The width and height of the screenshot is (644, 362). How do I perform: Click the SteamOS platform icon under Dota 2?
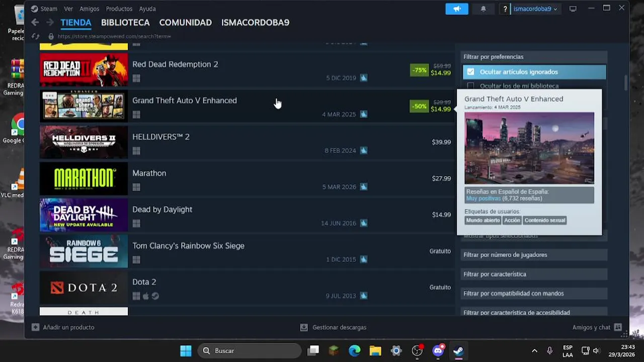(155, 296)
